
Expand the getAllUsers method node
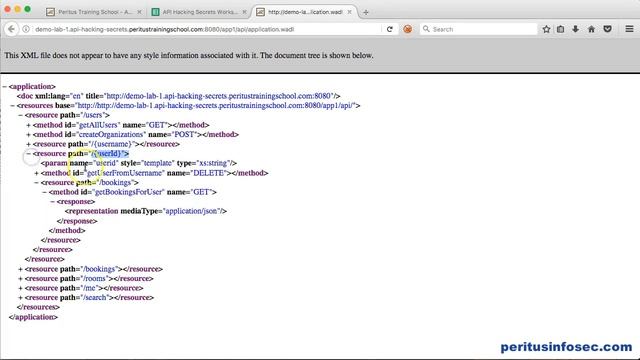click(x=29, y=125)
